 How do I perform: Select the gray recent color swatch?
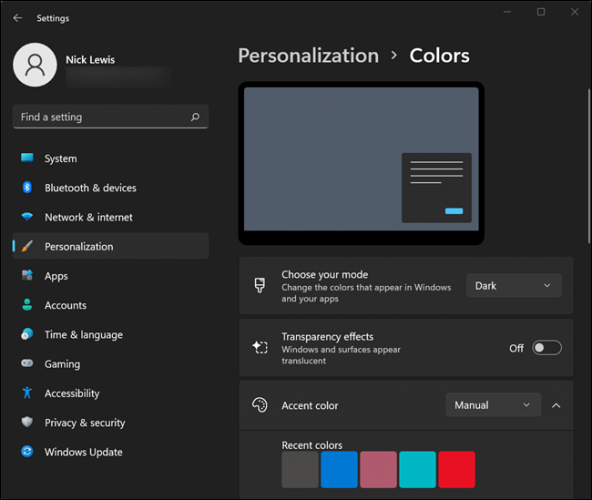tap(300, 469)
